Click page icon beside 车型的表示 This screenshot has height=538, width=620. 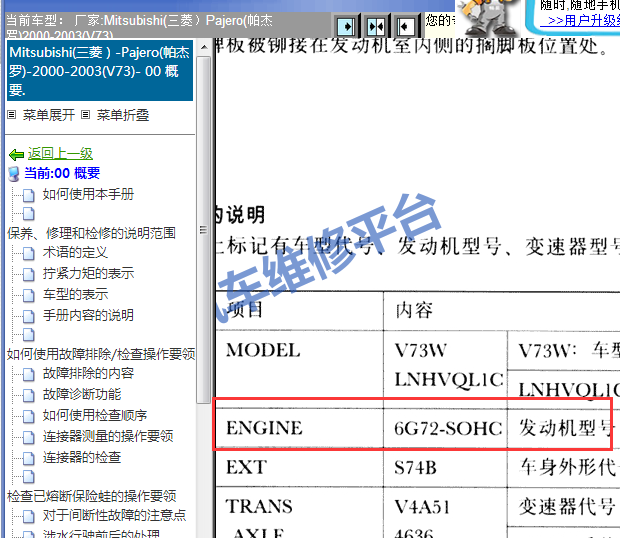pyautogui.click(x=28, y=295)
